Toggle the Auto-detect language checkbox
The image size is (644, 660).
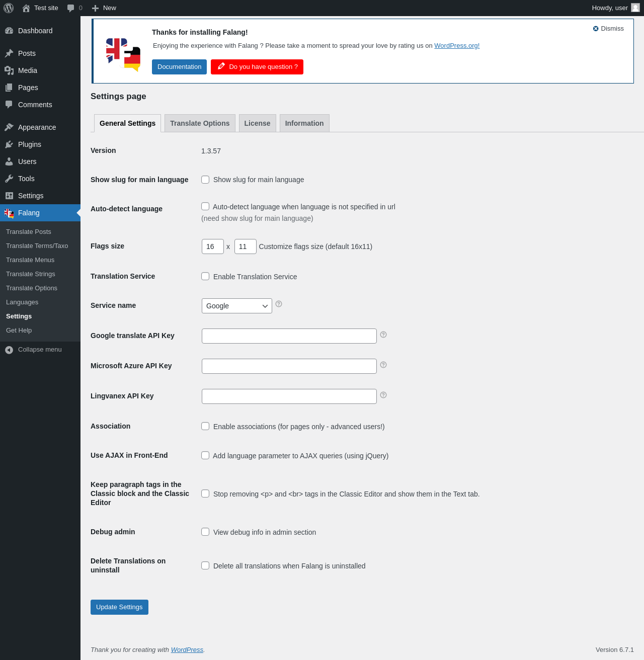(x=205, y=206)
